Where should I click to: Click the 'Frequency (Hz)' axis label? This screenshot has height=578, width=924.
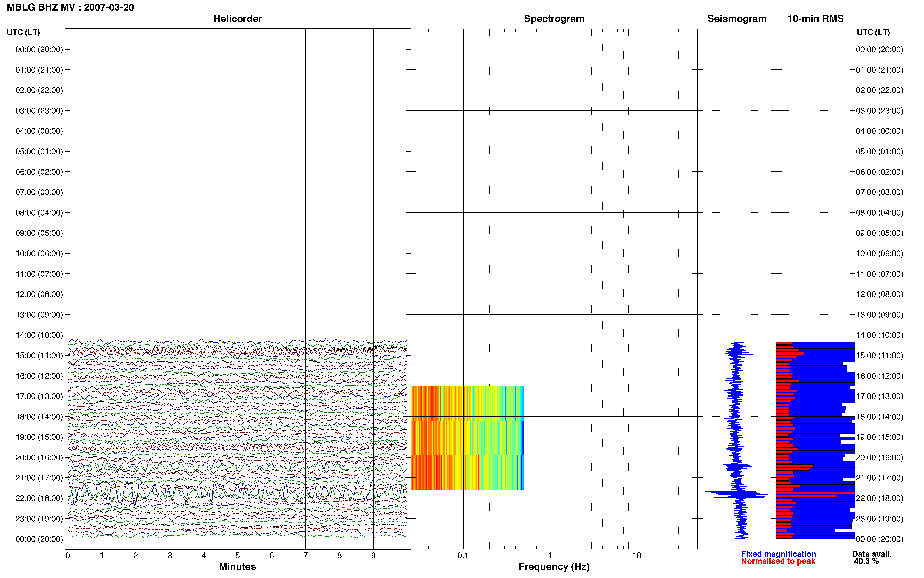554,566
